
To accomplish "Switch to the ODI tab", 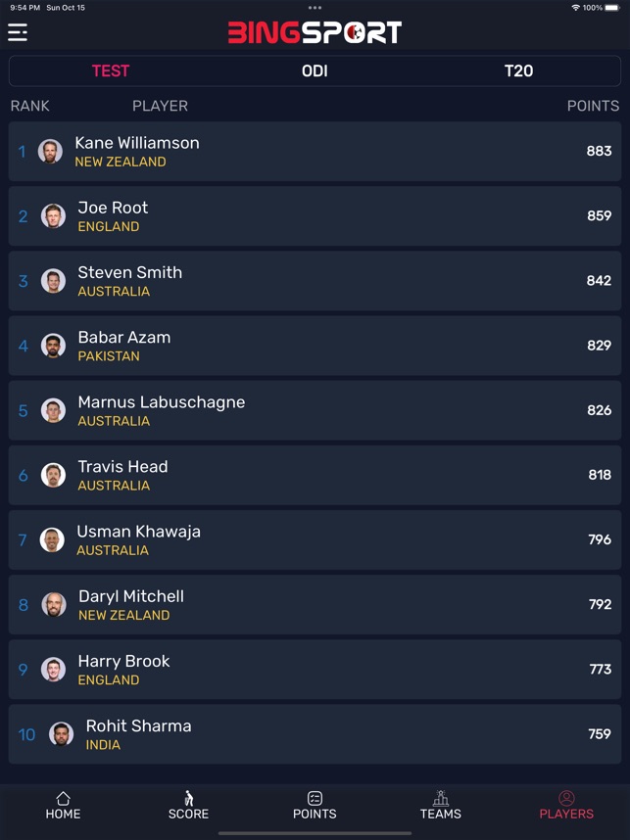I will (x=315, y=70).
